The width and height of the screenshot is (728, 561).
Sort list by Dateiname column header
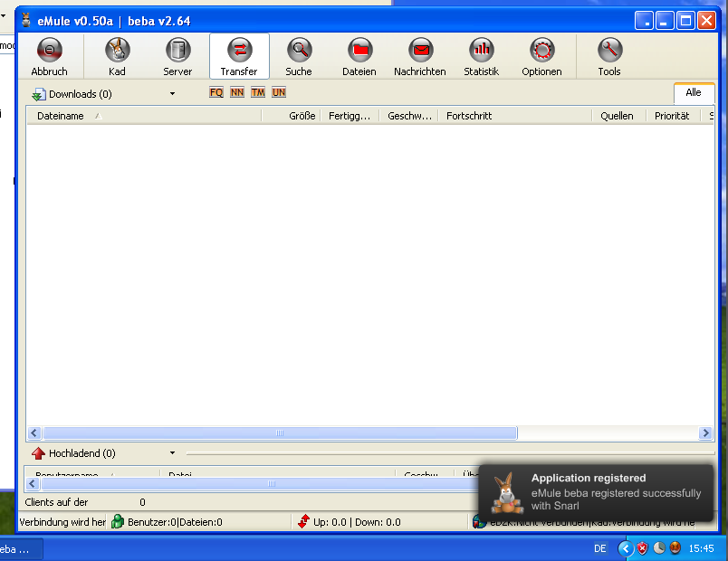(x=61, y=116)
